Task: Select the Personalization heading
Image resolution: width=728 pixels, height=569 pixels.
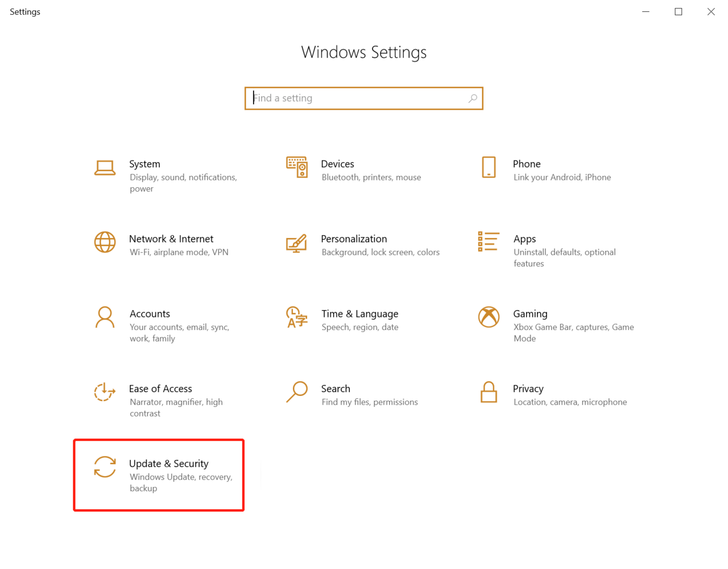Action: (x=354, y=239)
